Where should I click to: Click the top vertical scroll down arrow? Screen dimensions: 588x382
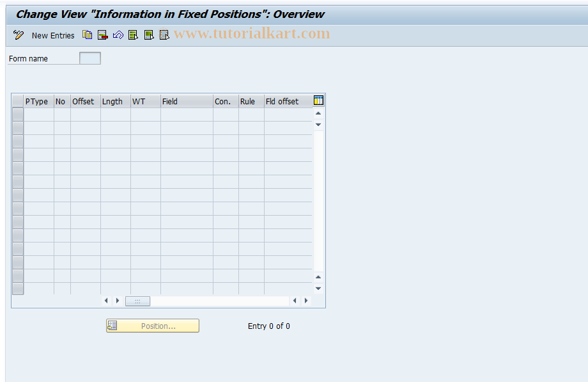(x=318, y=125)
